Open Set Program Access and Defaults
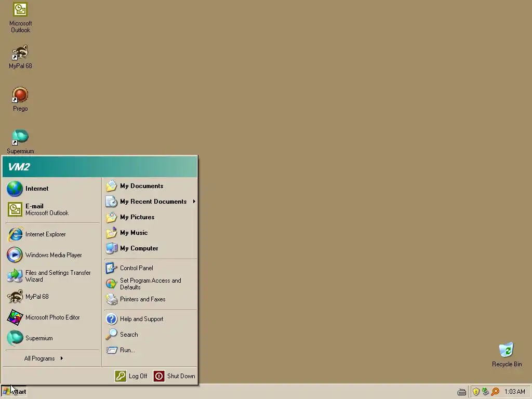The width and height of the screenshot is (532, 399). pos(150,284)
